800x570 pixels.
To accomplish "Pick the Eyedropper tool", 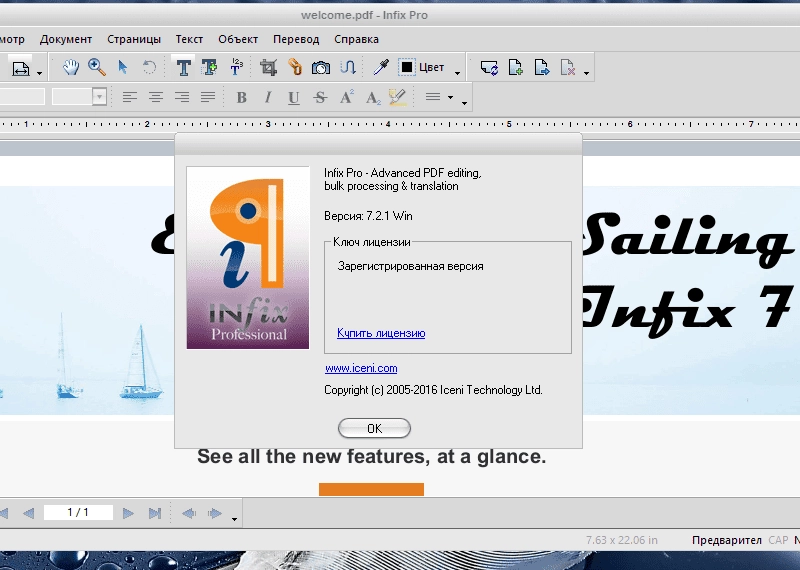I will pyautogui.click(x=381, y=67).
